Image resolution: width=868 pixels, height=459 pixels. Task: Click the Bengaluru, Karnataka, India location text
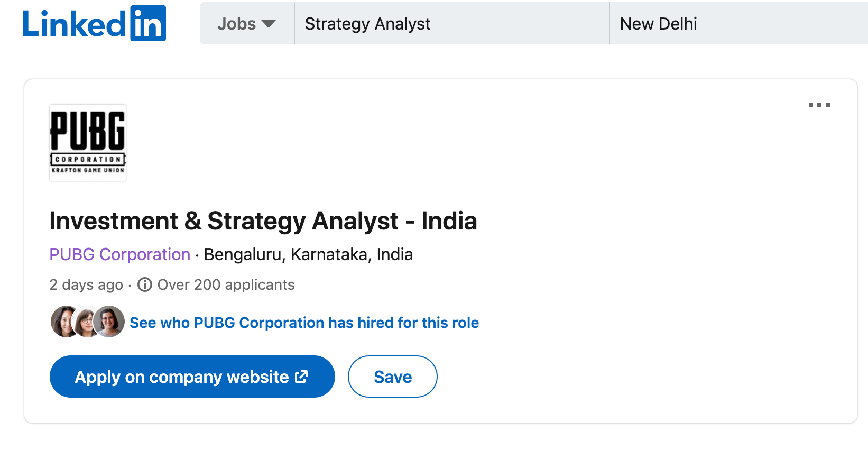308,254
